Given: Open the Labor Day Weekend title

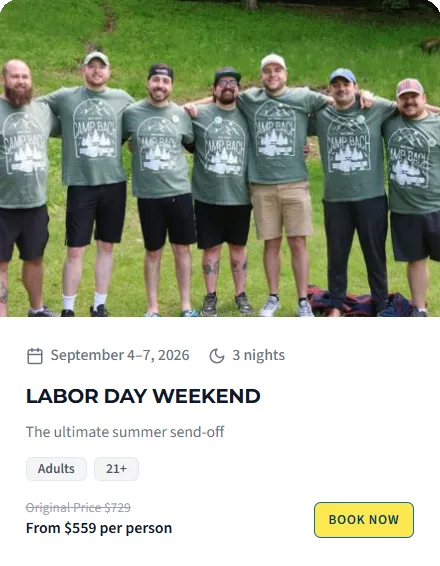Looking at the screenshot, I should tap(143, 396).
